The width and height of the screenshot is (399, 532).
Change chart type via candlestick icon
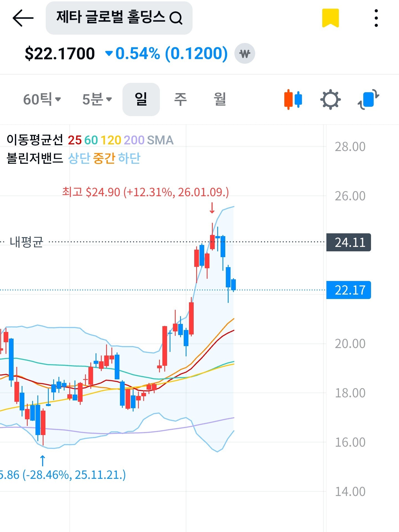[293, 99]
